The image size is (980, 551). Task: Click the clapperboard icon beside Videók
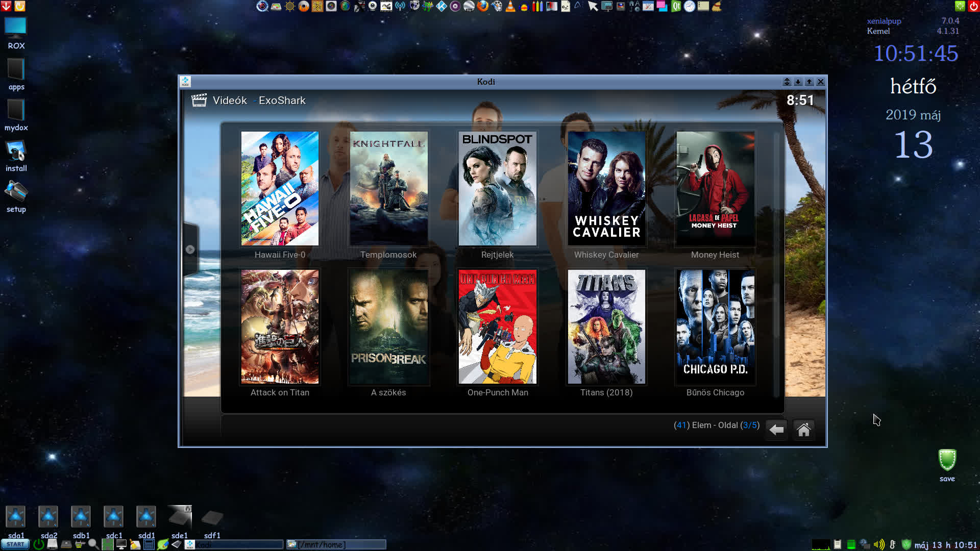(199, 101)
